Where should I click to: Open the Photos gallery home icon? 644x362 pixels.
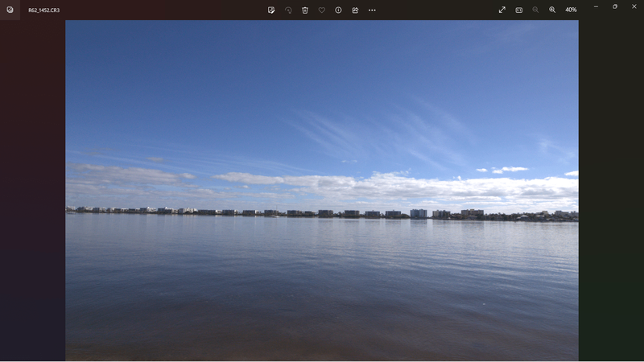(x=10, y=10)
